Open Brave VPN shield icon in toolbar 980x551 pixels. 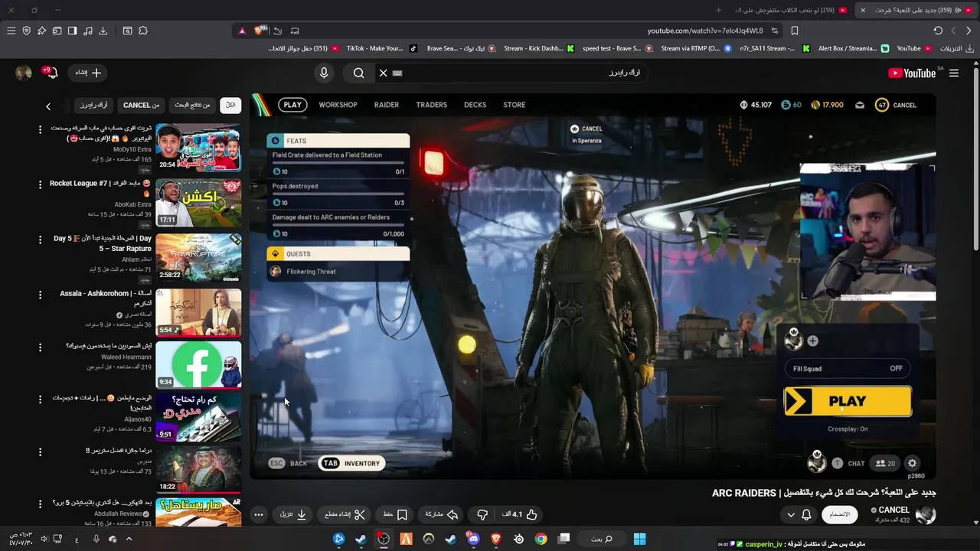click(x=26, y=31)
